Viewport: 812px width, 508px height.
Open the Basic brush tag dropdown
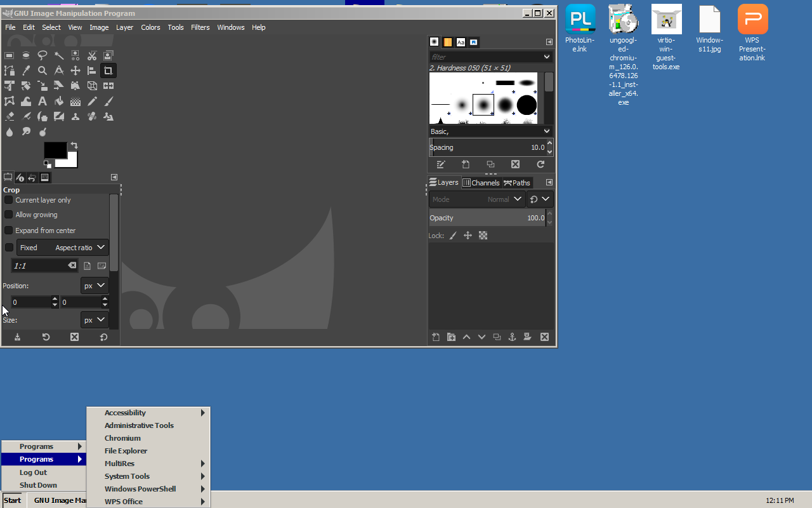490,131
